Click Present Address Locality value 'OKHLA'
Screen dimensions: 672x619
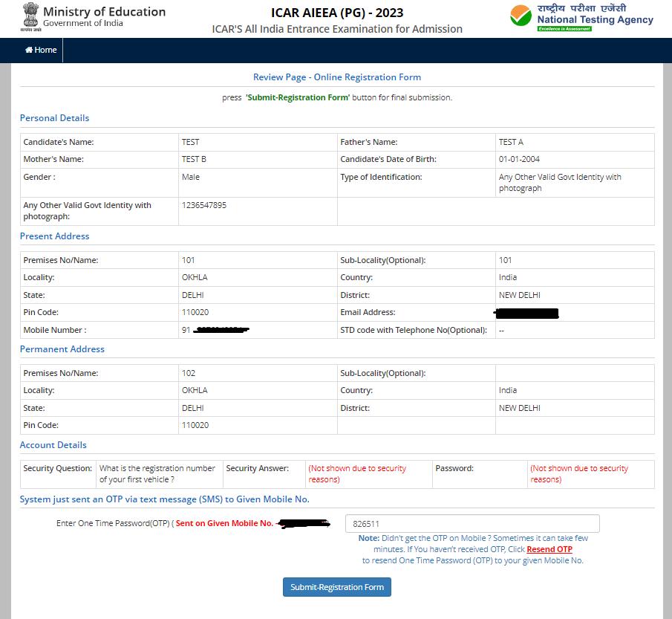pyautogui.click(x=195, y=277)
